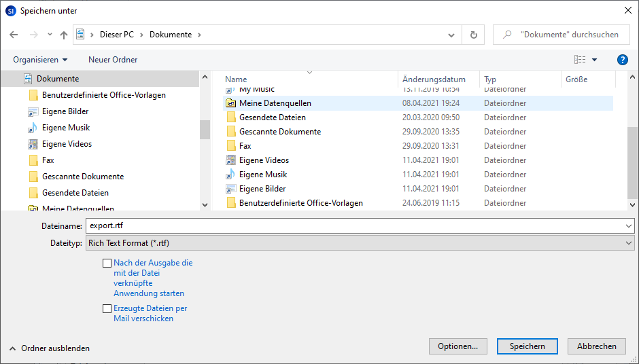
Task: Click the Meine Datenquellen folder icon
Action: [x=231, y=103]
